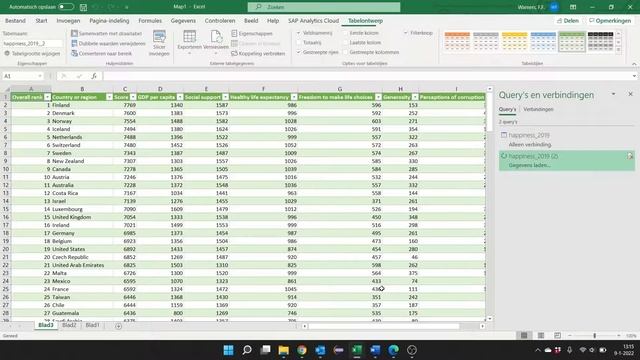The width and height of the screenshot is (640, 360).
Task: Click the Opmerkingen button
Action: (x=609, y=20)
